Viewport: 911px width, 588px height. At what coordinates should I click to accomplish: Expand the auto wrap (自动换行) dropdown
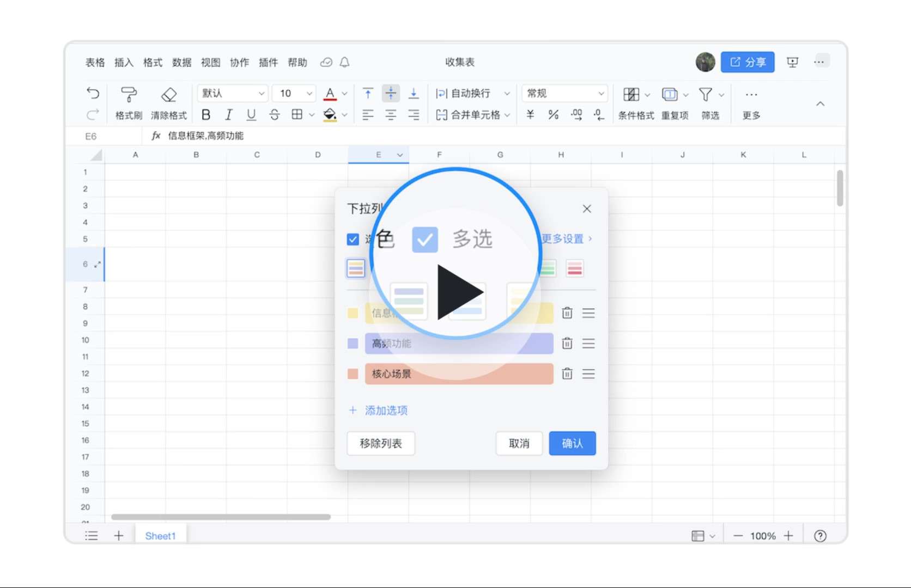coord(507,94)
